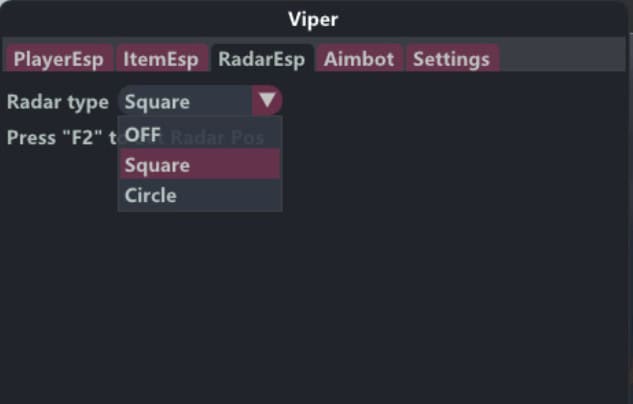Click the Viper window title text

[x=316, y=18]
